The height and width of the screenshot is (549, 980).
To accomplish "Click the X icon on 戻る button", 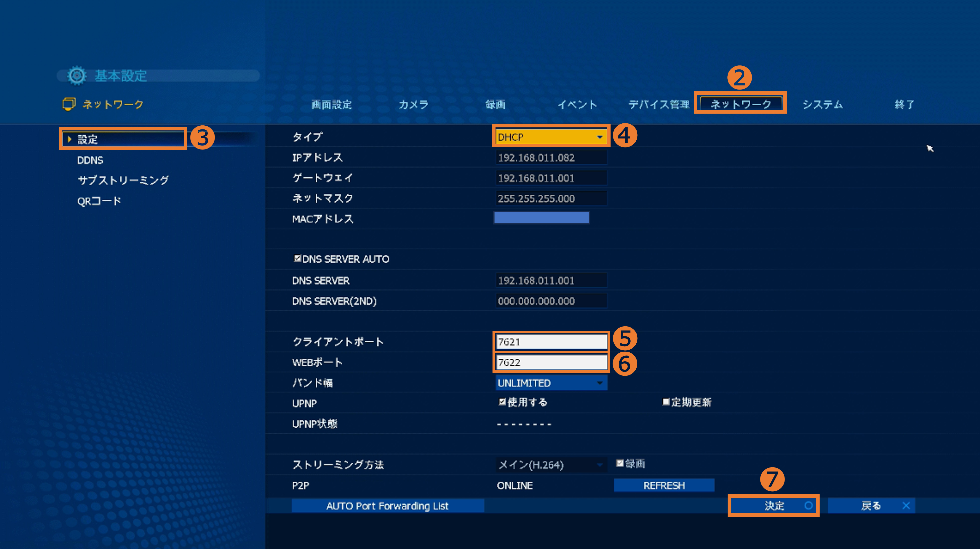I will click(x=906, y=506).
